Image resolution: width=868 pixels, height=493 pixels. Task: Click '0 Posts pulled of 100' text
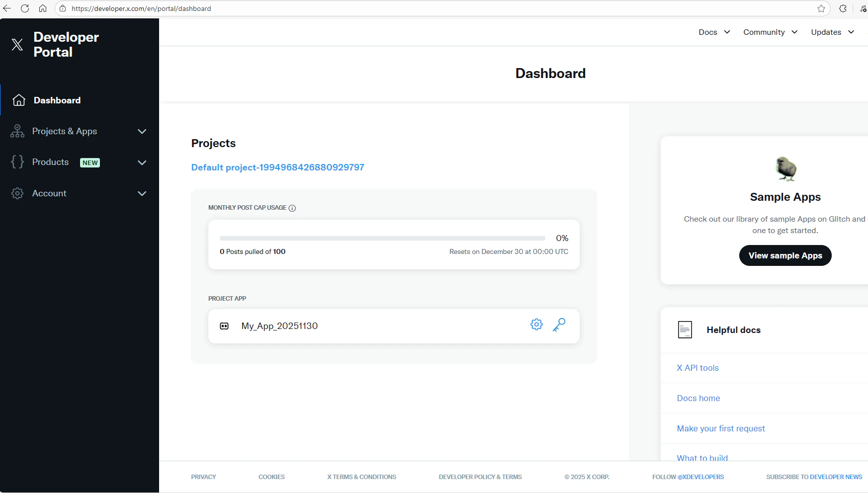(253, 251)
